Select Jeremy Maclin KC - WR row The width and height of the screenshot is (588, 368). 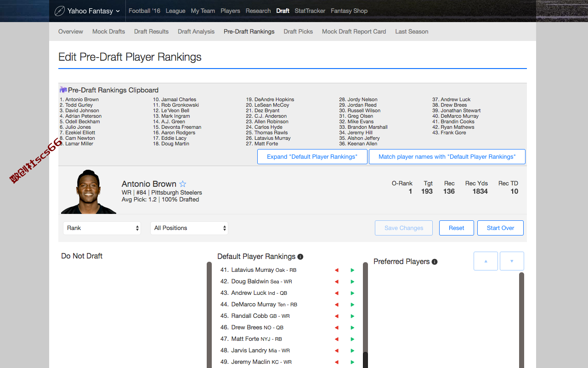256,362
